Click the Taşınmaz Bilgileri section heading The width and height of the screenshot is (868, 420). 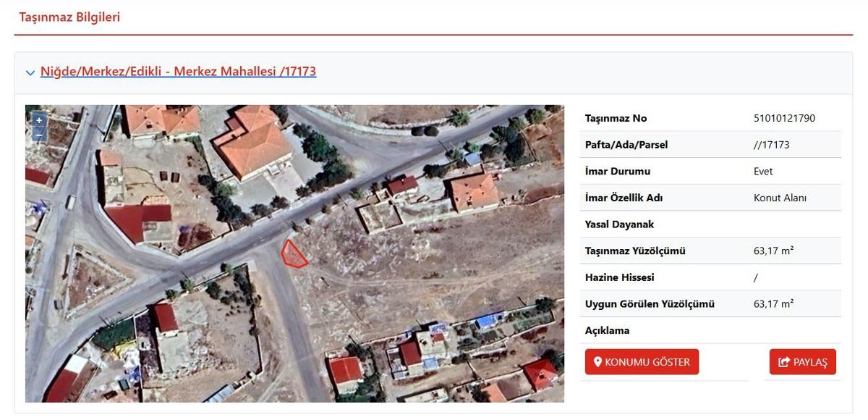coord(69,17)
